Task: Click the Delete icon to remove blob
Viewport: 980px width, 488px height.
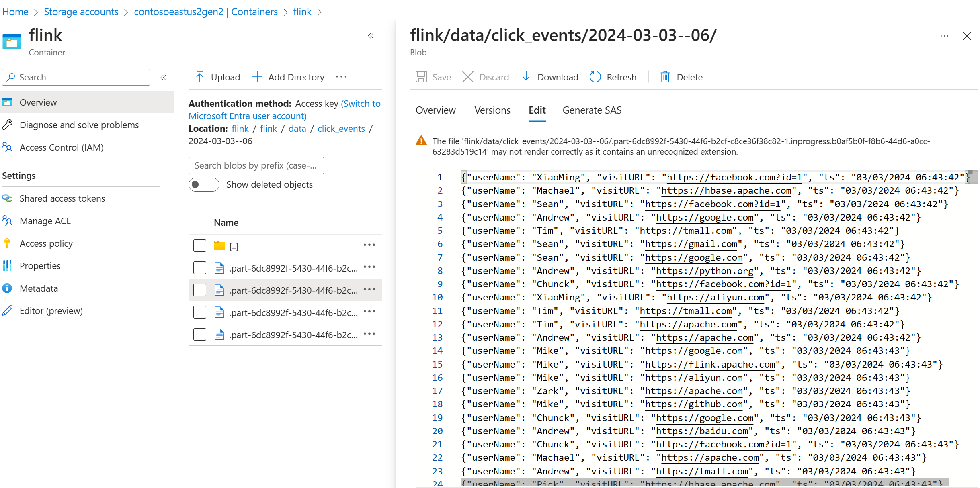Action: [665, 76]
